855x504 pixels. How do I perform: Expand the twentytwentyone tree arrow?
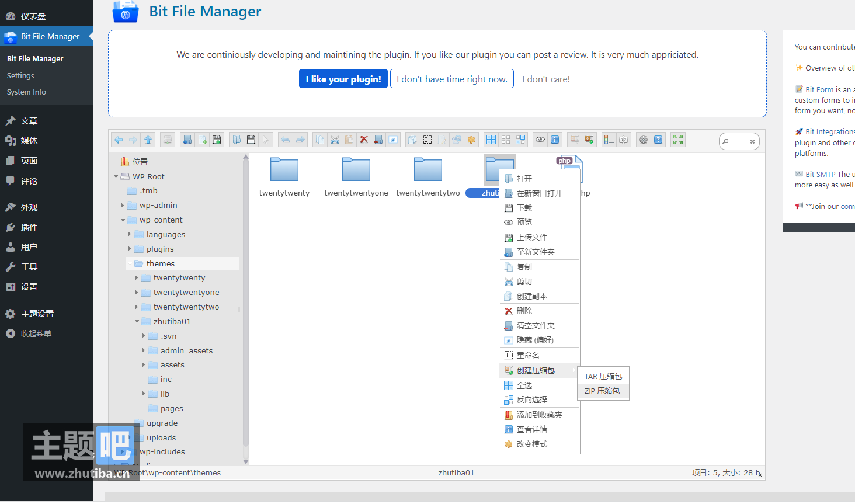(x=137, y=292)
